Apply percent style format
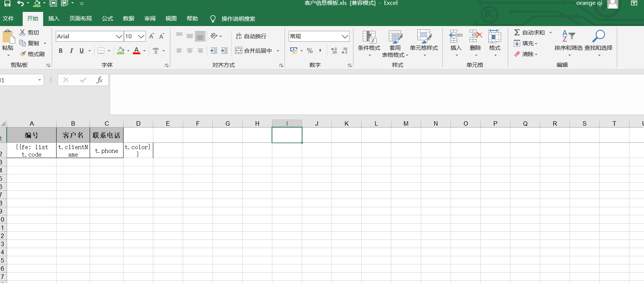 point(310,51)
